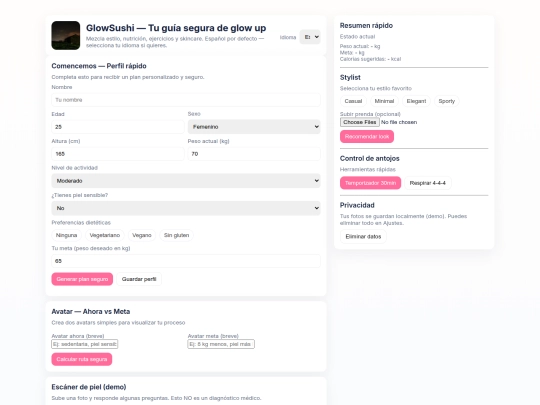
Task: Click the Calcular ruta segura button
Action: point(82,359)
